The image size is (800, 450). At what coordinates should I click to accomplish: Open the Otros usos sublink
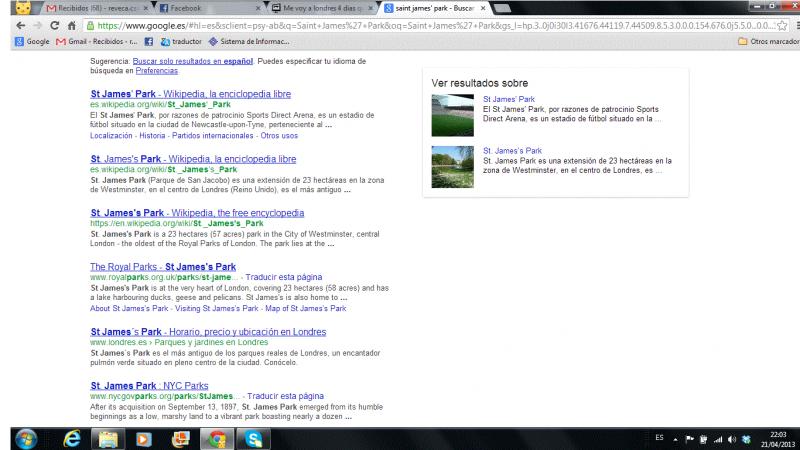(279, 136)
